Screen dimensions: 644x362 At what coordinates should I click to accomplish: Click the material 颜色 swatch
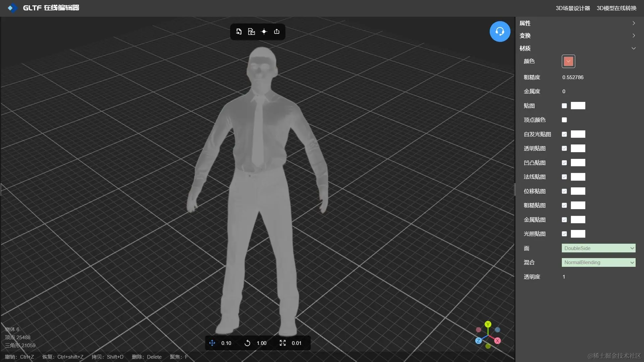568,61
